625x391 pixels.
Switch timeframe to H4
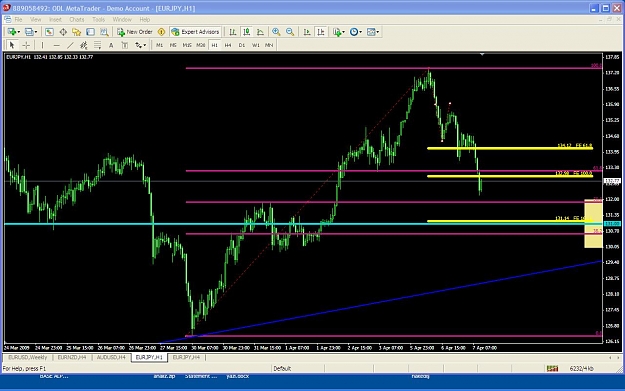228,45
